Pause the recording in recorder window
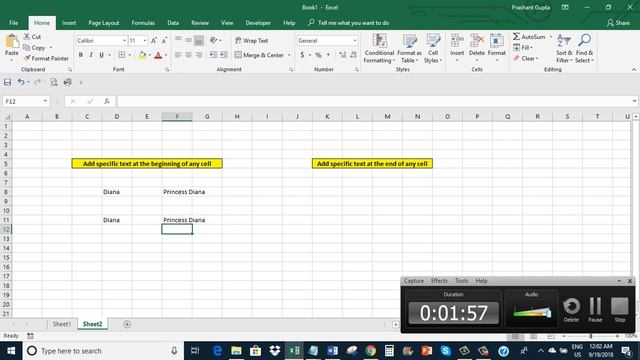Viewport: 640px width, 360px height. (595, 309)
